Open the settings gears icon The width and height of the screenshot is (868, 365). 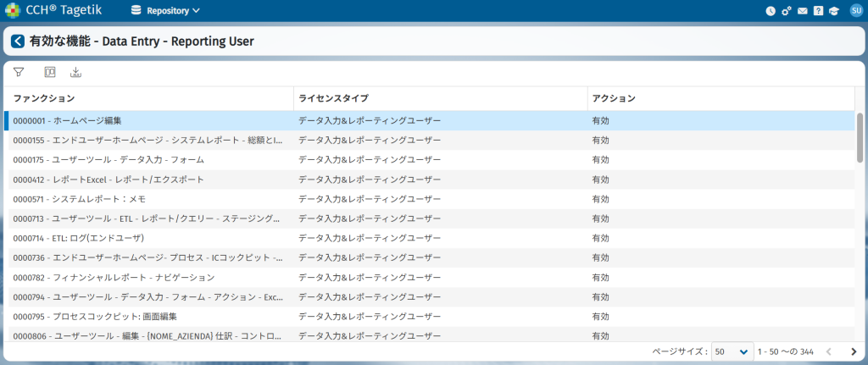coord(786,11)
